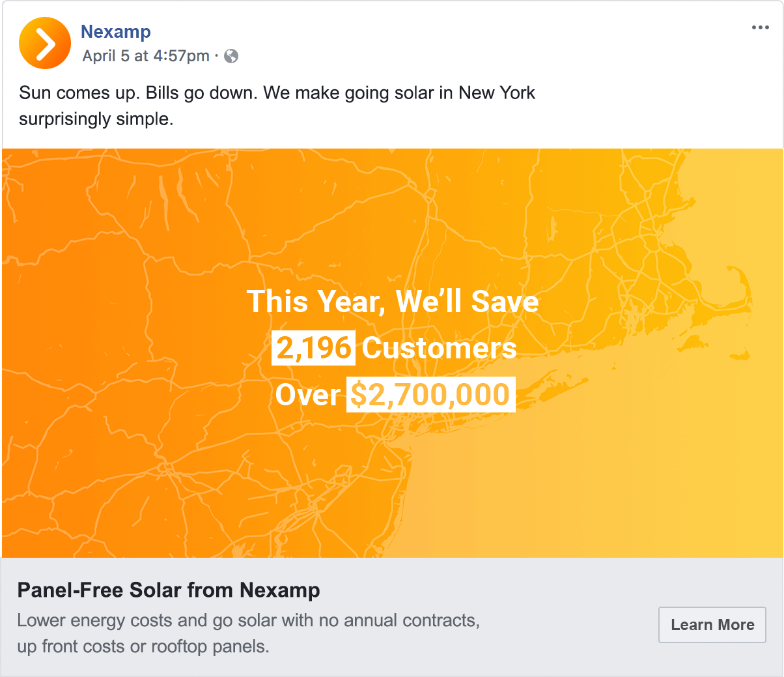784x677 pixels.
Task: Click the Sun comes up post caption
Action: coord(277,93)
